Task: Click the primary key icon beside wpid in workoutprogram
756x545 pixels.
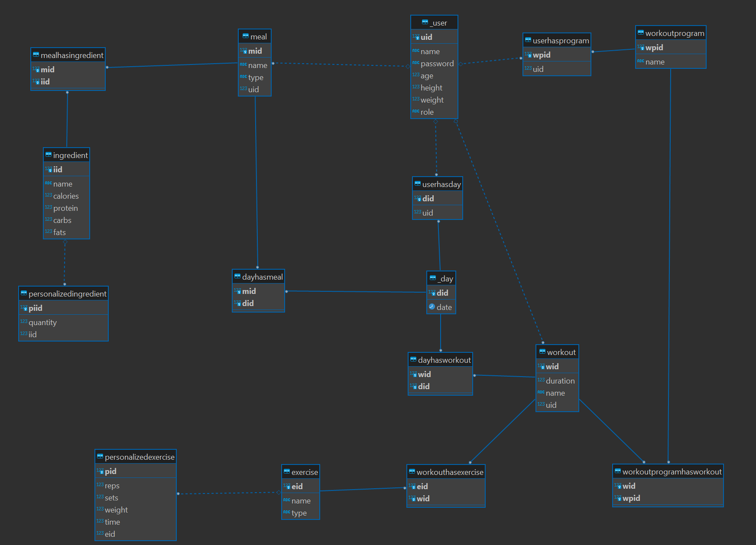Action: pos(641,47)
